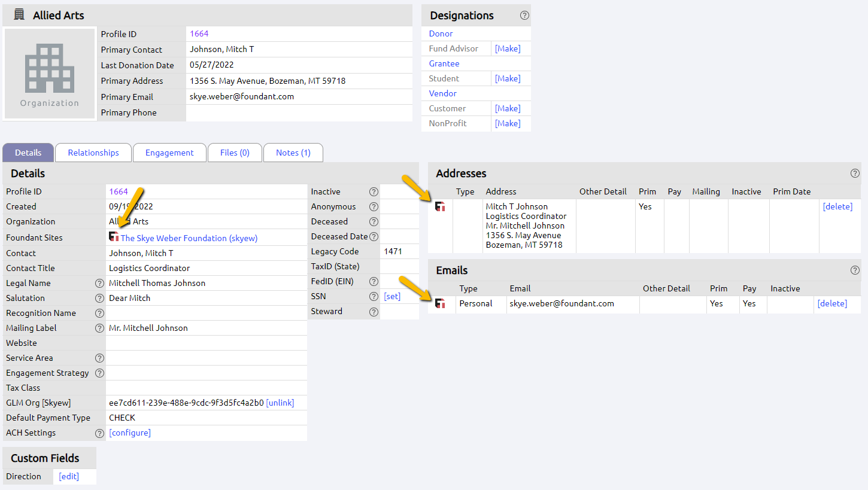Image resolution: width=868 pixels, height=490 pixels.
Task: Open the Notes (1) tab
Action: pyautogui.click(x=293, y=153)
